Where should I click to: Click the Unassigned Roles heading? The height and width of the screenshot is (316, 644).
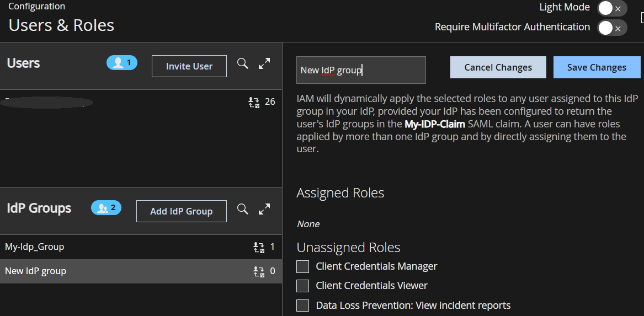pyautogui.click(x=348, y=247)
